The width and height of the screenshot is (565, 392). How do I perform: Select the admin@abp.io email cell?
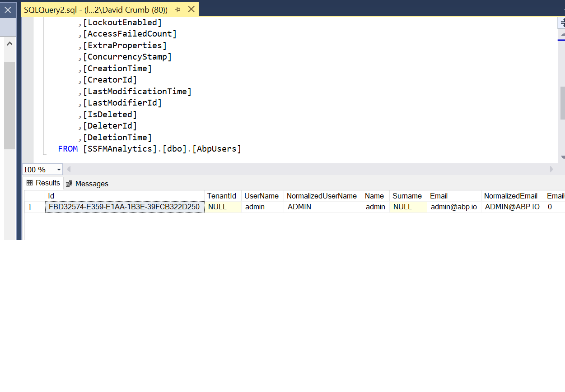pos(453,207)
